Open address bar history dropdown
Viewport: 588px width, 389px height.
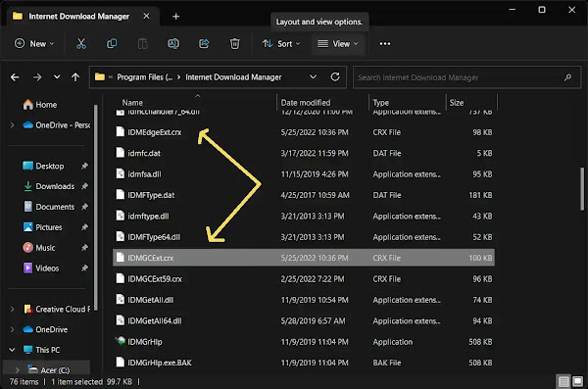click(313, 76)
